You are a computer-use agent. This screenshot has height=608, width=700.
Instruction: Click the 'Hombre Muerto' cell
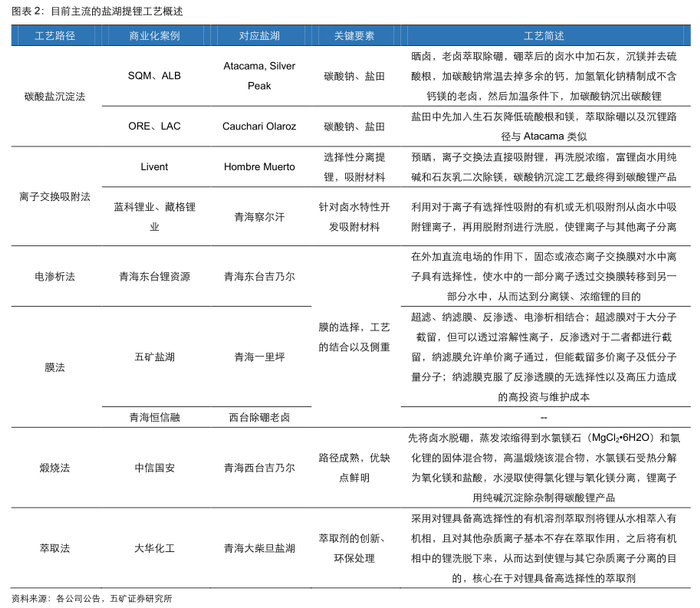click(x=259, y=167)
